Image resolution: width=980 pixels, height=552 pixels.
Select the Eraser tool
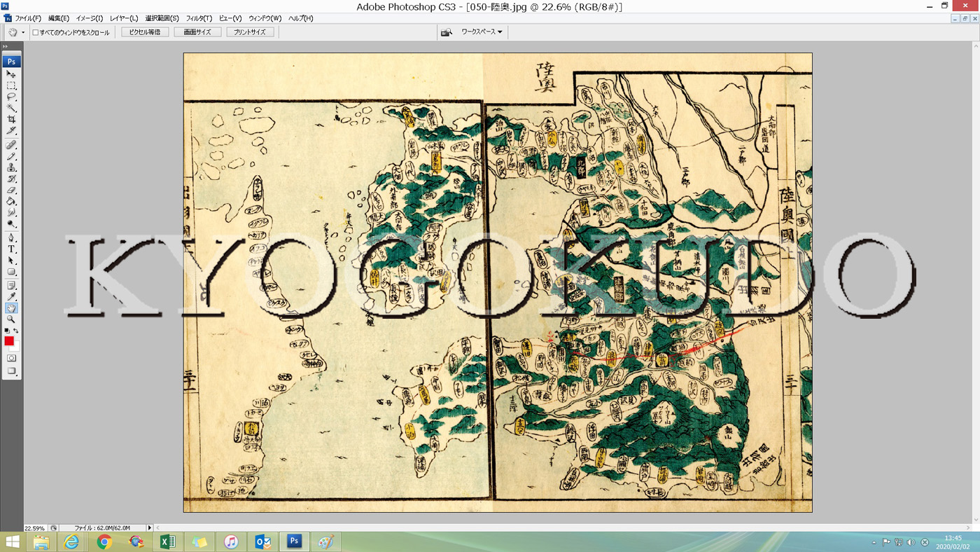pyautogui.click(x=11, y=190)
